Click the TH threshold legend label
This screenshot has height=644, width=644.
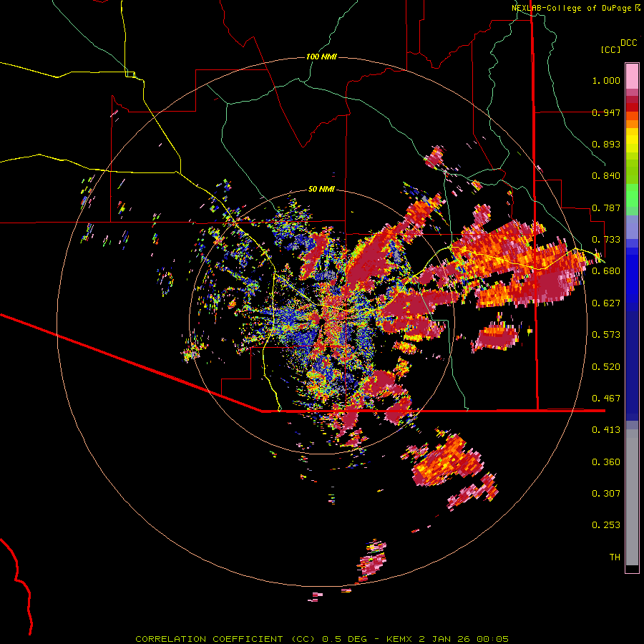click(x=615, y=557)
